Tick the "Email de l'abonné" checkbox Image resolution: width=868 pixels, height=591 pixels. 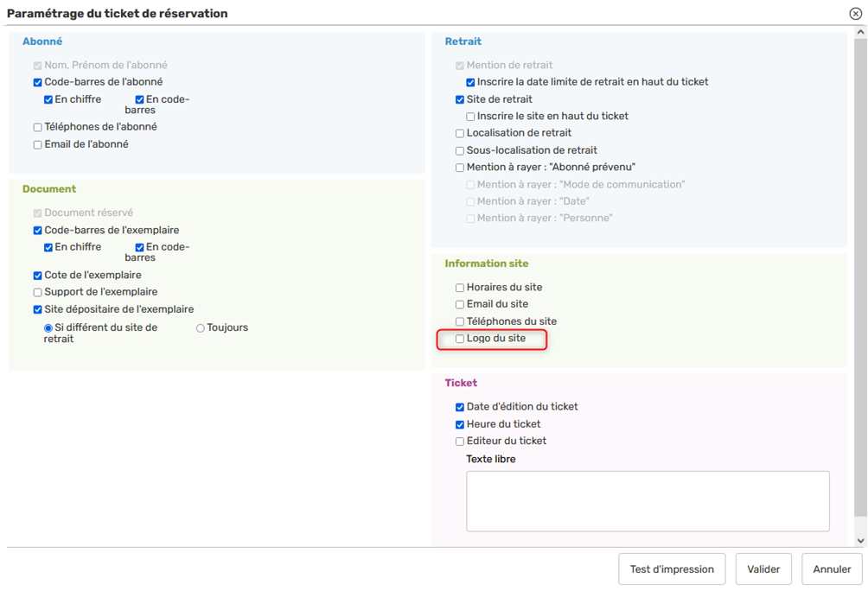[37, 145]
